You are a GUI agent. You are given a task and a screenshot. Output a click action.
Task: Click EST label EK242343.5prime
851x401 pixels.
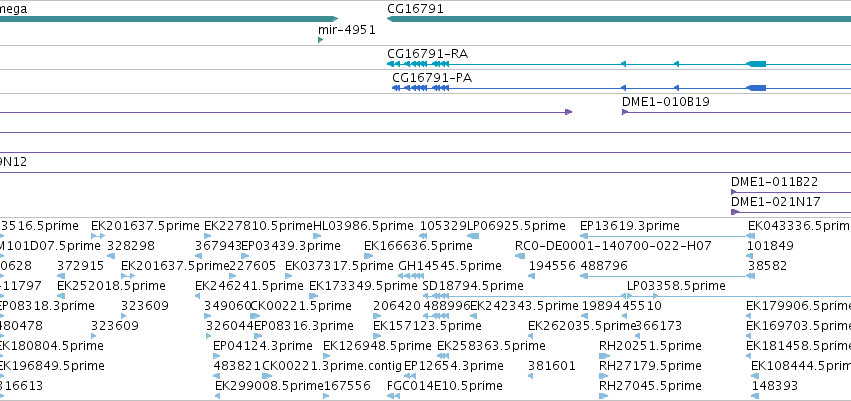[x=524, y=305]
